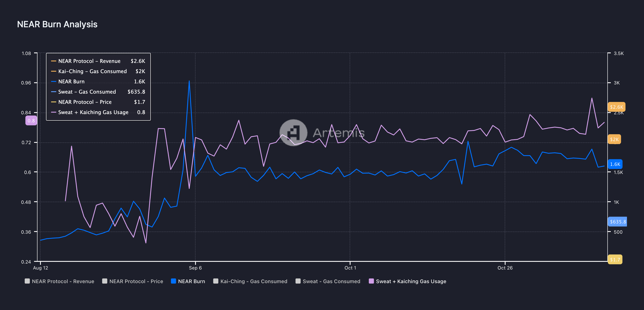Click the 3K right y-axis label

pos(617,83)
